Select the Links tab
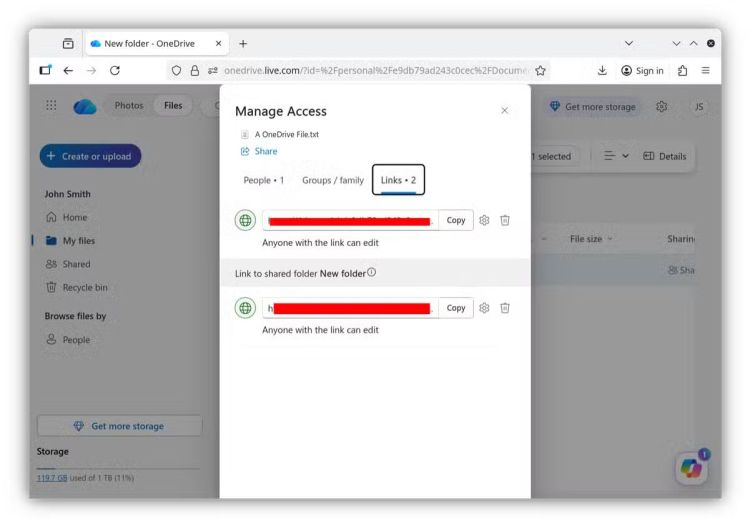The width and height of the screenshot is (750, 527). 398,180
